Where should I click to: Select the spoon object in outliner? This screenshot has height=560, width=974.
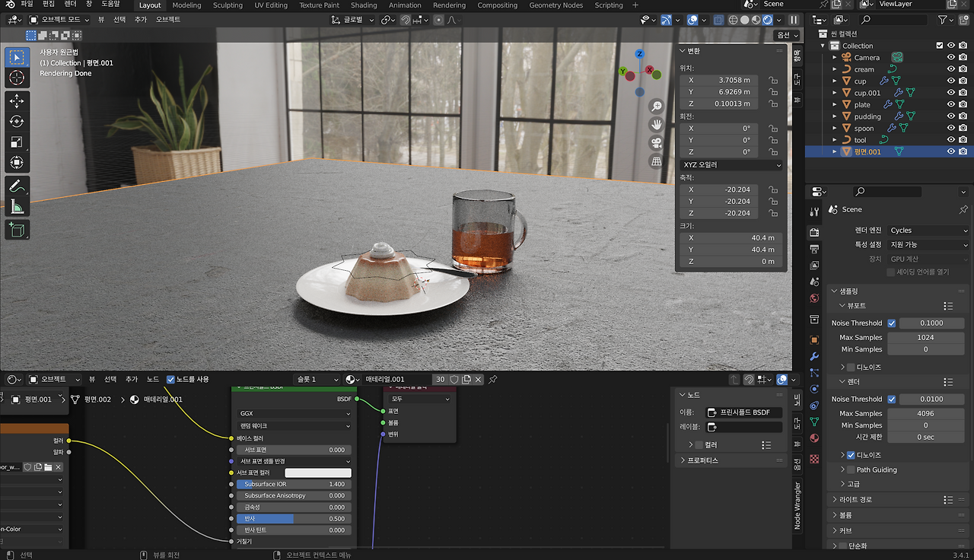pos(864,129)
